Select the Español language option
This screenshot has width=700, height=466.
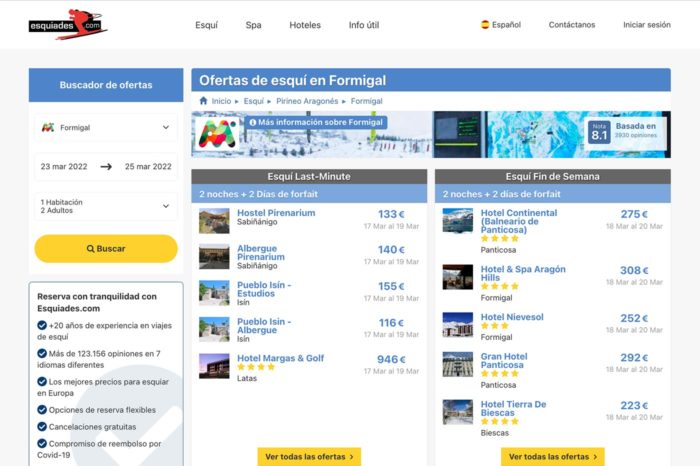pos(501,25)
